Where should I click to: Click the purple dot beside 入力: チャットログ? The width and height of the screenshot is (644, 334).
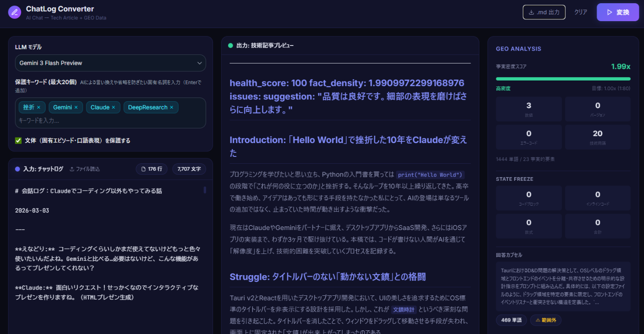click(x=17, y=169)
